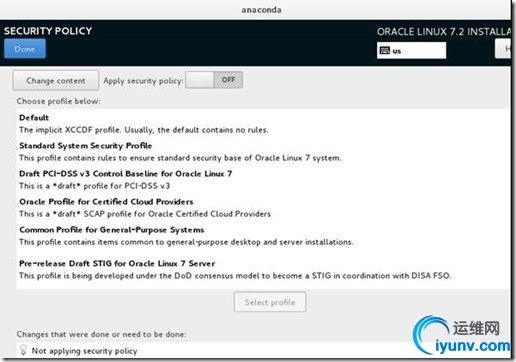Click the anaconda window title
Image resolution: width=516 pixels, height=362 pixels.
[261, 10]
